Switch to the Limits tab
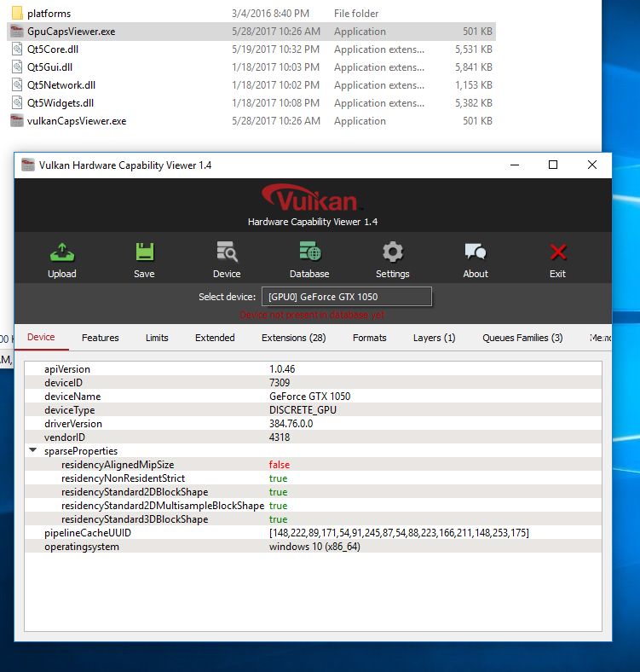Viewport: 640px width, 672px height. pos(157,338)
